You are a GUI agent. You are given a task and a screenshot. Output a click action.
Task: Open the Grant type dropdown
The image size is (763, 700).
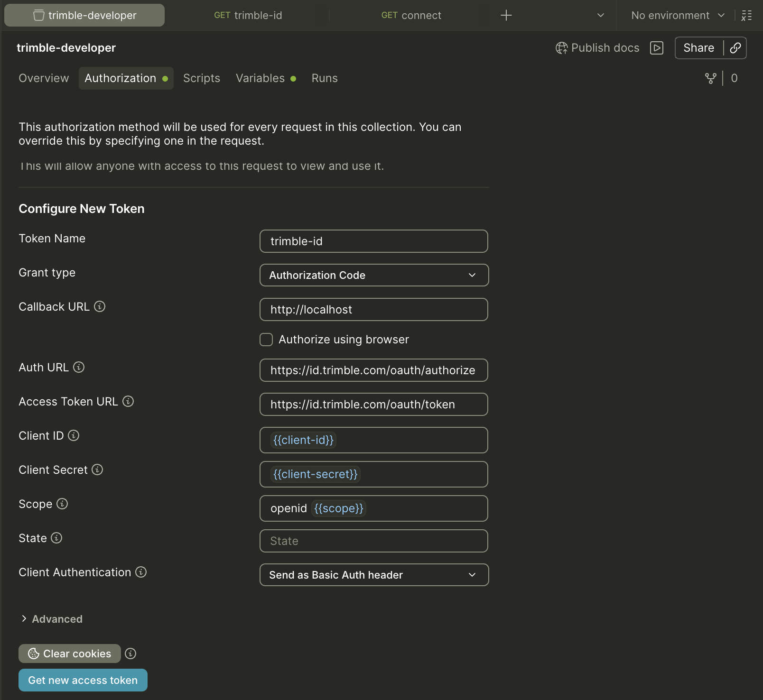[x=374, y=275]
